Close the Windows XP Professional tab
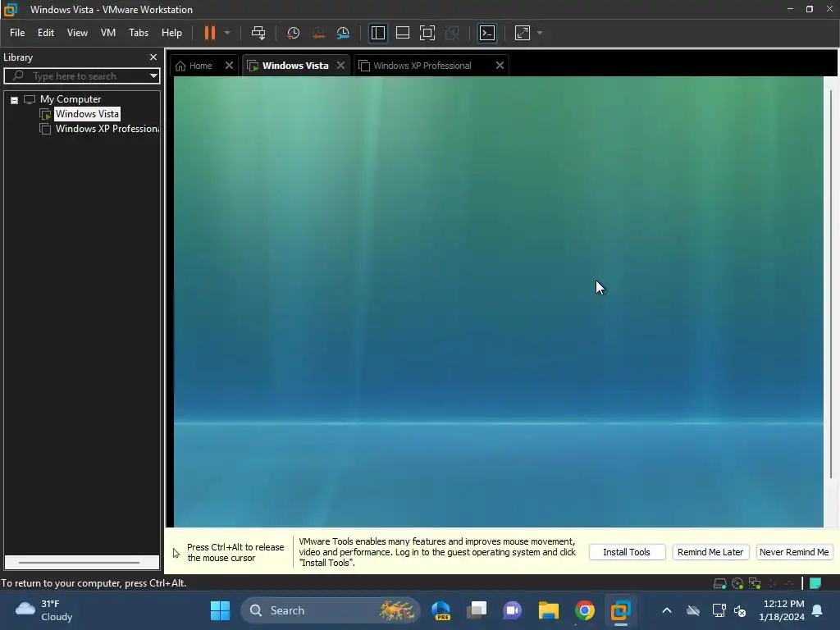 click(x=500, y=66)
